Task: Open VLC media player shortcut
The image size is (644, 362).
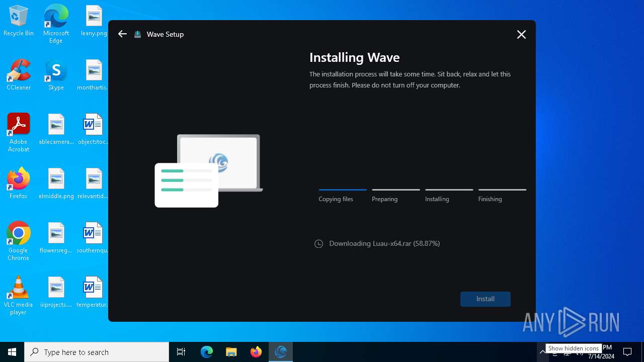Action: click(x=19, y=296)
